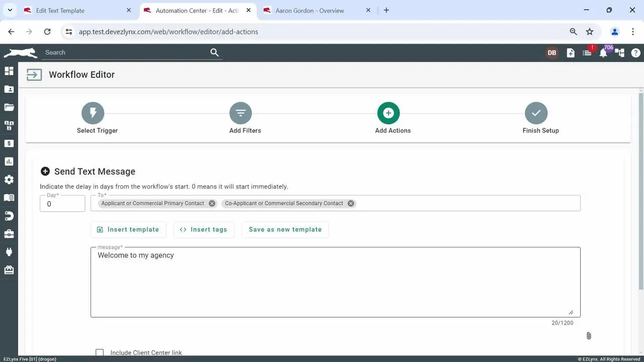The image size is (644, 362).
Task: Click into the Day delay input field
Action: point(62,204)
